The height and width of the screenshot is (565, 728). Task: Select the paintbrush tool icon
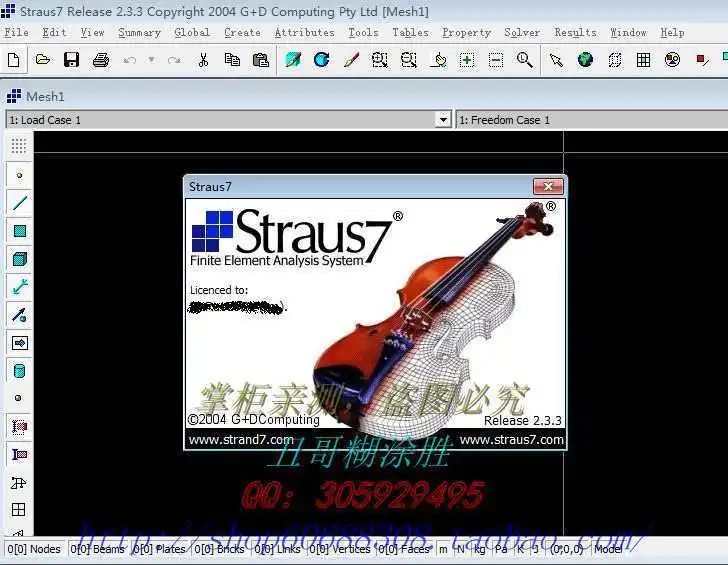tap(351, 60)
